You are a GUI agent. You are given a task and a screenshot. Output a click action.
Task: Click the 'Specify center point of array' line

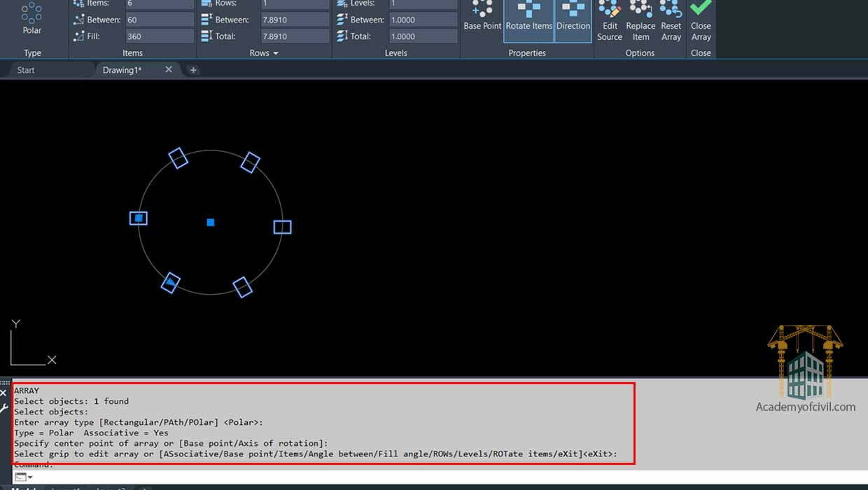pos(171,443)
